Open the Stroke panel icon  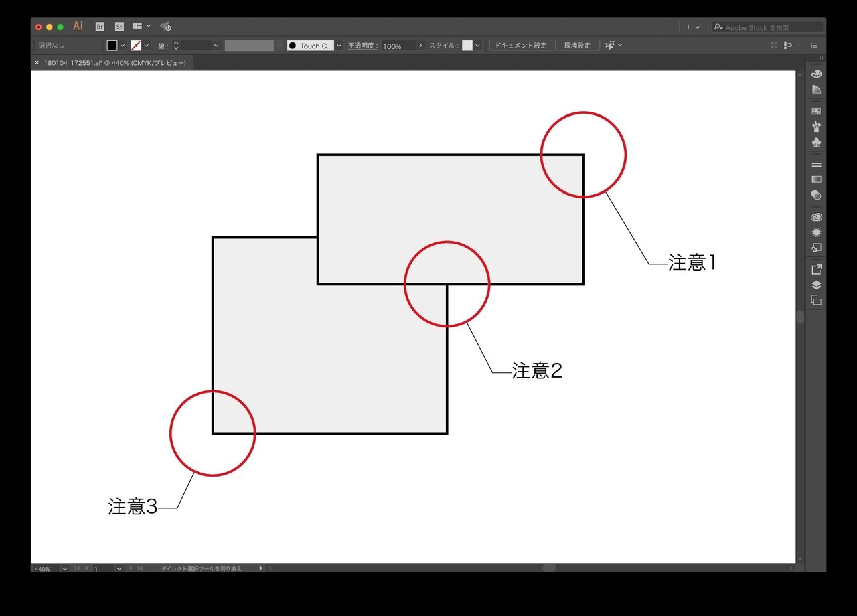click(816, 164)
